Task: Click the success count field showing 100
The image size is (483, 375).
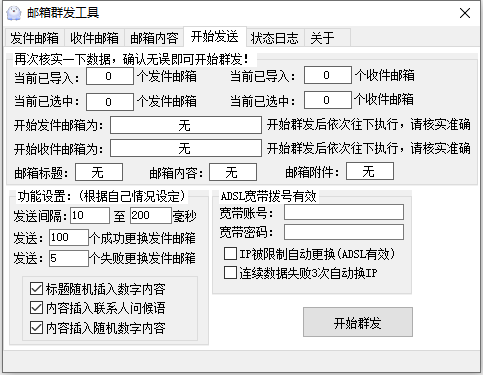Action: pyautogui.click(x=69, y=237)
